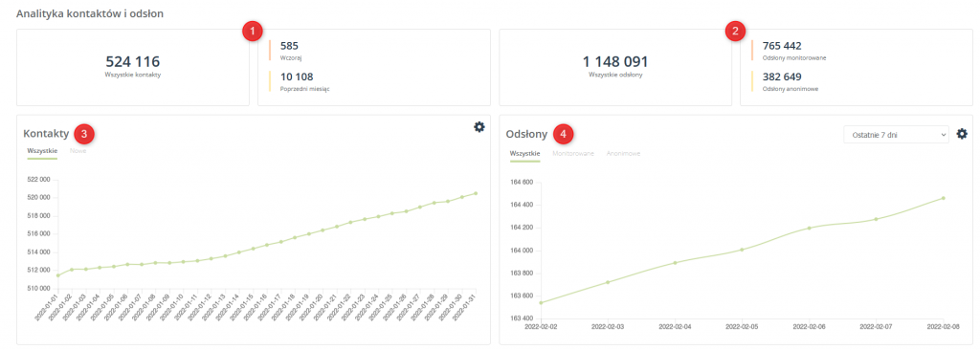This screenshot has width=980, height=350.
Task: Click the 2022-02-08 data point in Odsłony
Action: click(944, 198)
